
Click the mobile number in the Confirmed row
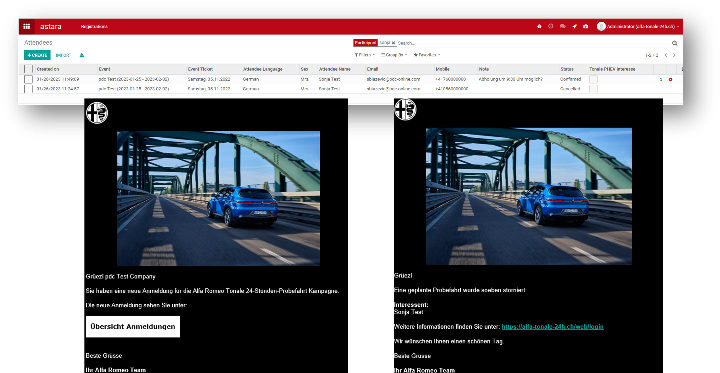(450, 79)
